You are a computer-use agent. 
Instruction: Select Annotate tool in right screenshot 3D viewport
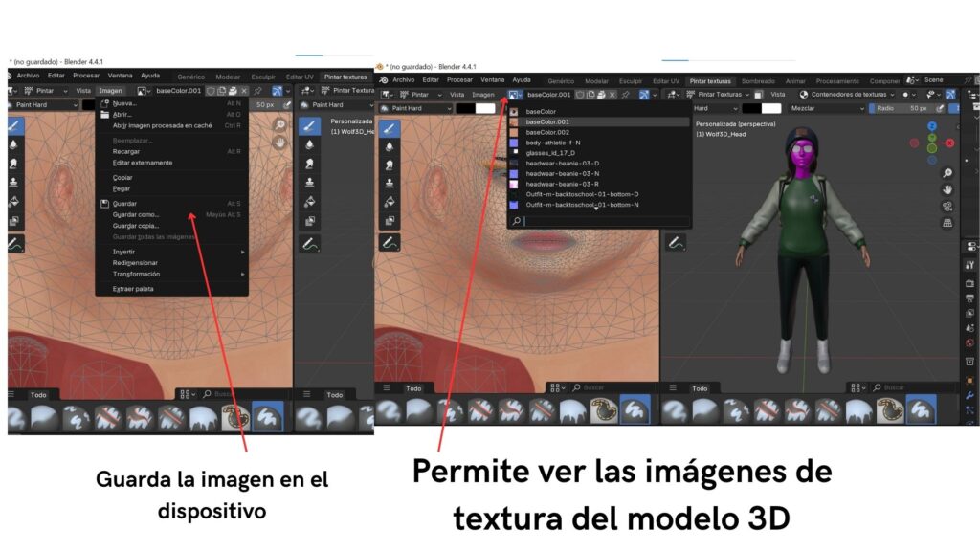(x=675, y=242)
